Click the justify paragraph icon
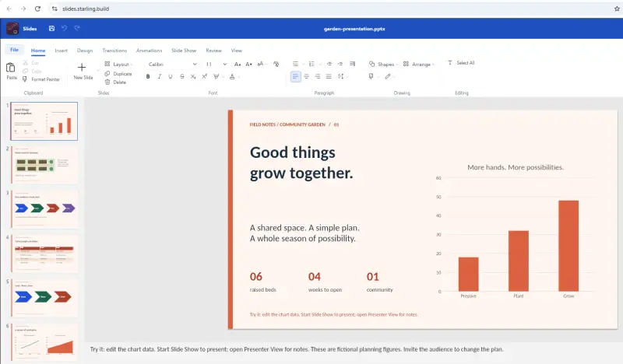 coord(329,76)
